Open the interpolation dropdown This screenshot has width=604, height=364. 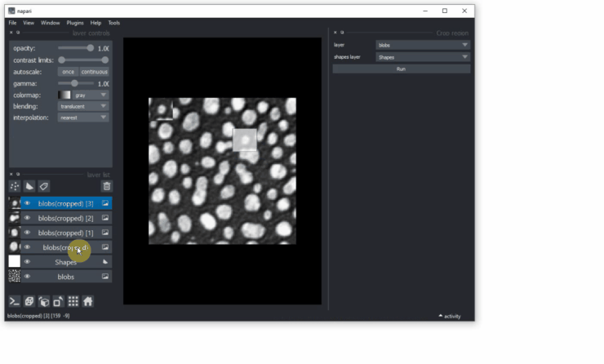point(83,118)
